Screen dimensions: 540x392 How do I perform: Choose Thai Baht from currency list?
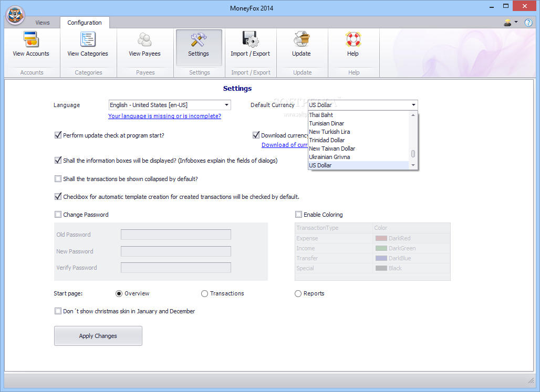(358, 115)
